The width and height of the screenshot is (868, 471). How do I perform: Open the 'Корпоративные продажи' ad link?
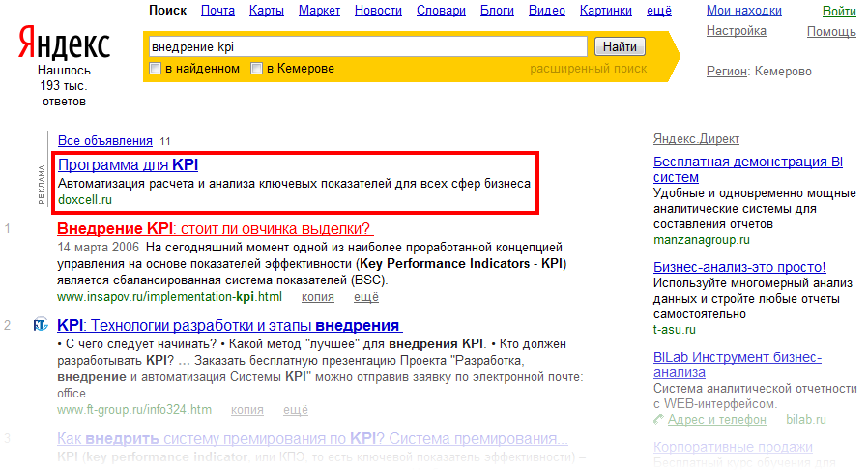(733, 447)
